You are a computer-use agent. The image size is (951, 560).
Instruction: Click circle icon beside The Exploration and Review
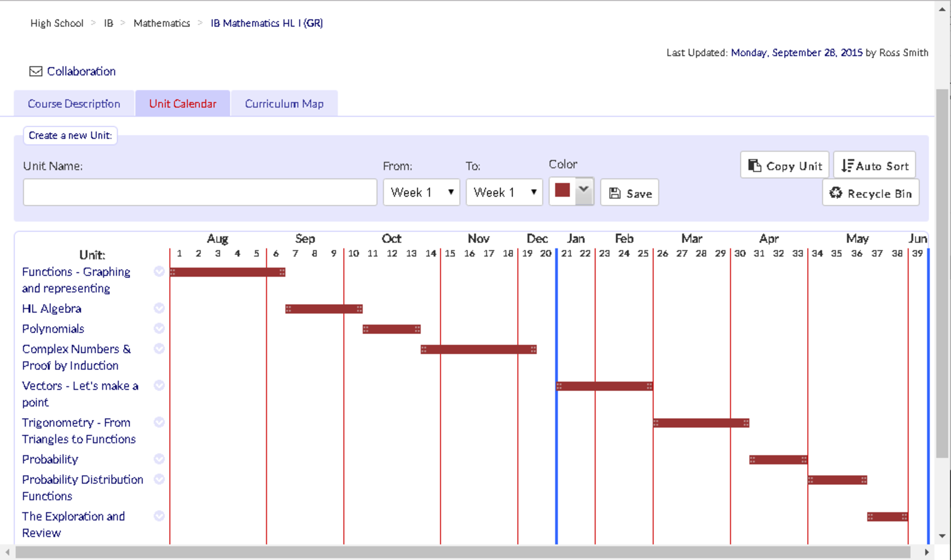159,516
